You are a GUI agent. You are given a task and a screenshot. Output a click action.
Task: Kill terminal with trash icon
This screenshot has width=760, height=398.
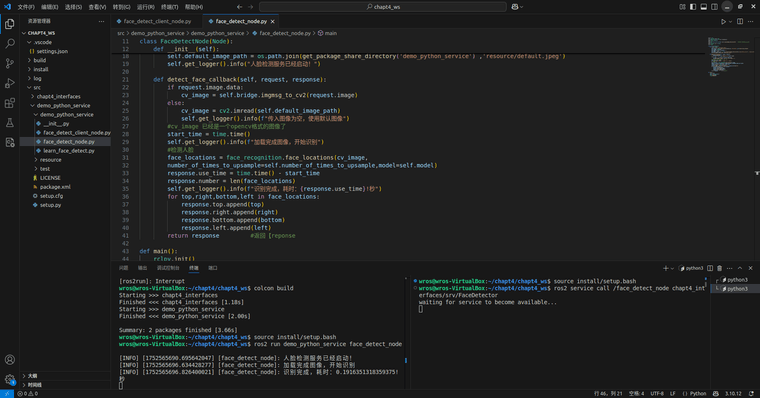(720, 268)
